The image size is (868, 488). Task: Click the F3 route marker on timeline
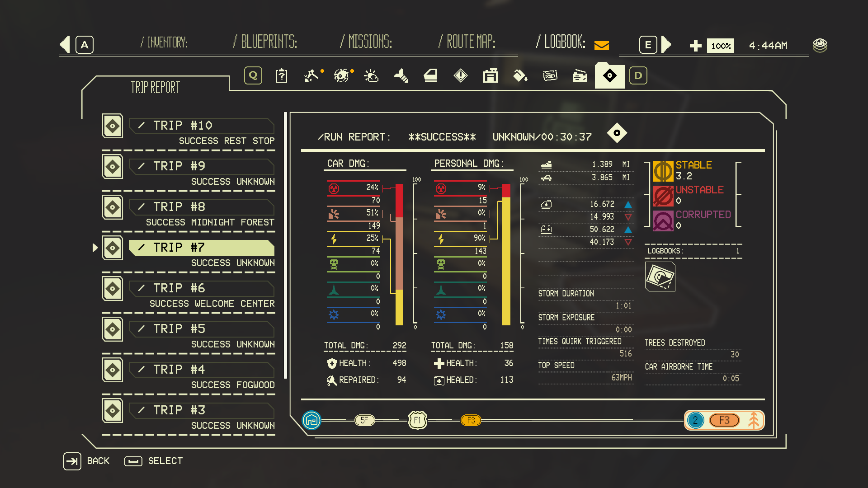coord(471,420)
